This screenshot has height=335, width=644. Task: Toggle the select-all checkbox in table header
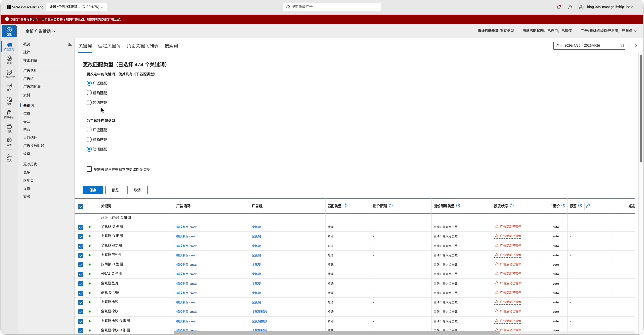click(81, 207)
